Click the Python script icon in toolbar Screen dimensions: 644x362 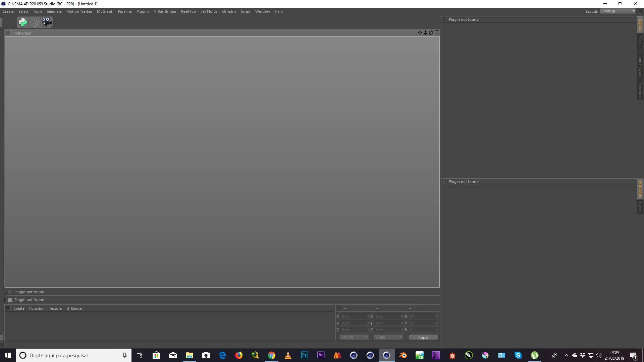(22, 22)
